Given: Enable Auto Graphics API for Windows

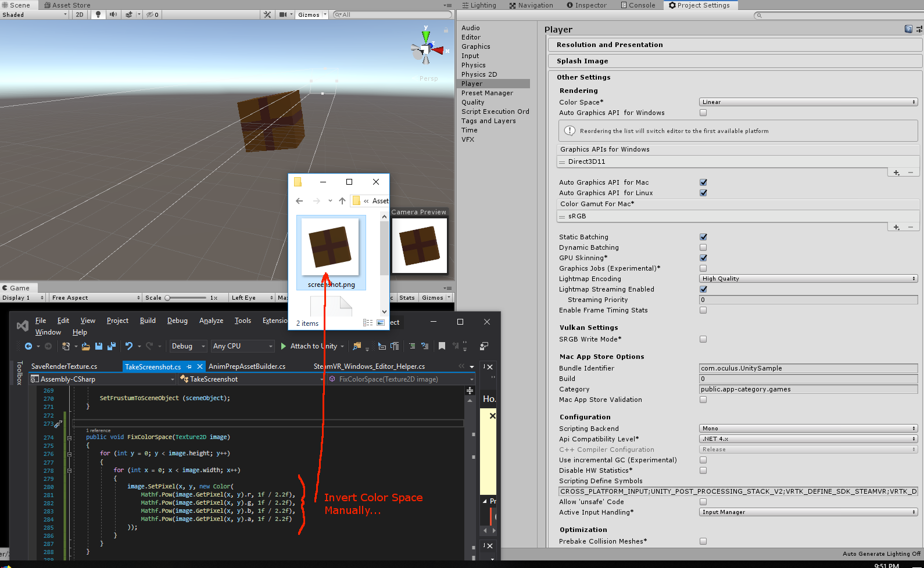Looking at the screenshot, I should pyautogui.click(x=703, y=113).
